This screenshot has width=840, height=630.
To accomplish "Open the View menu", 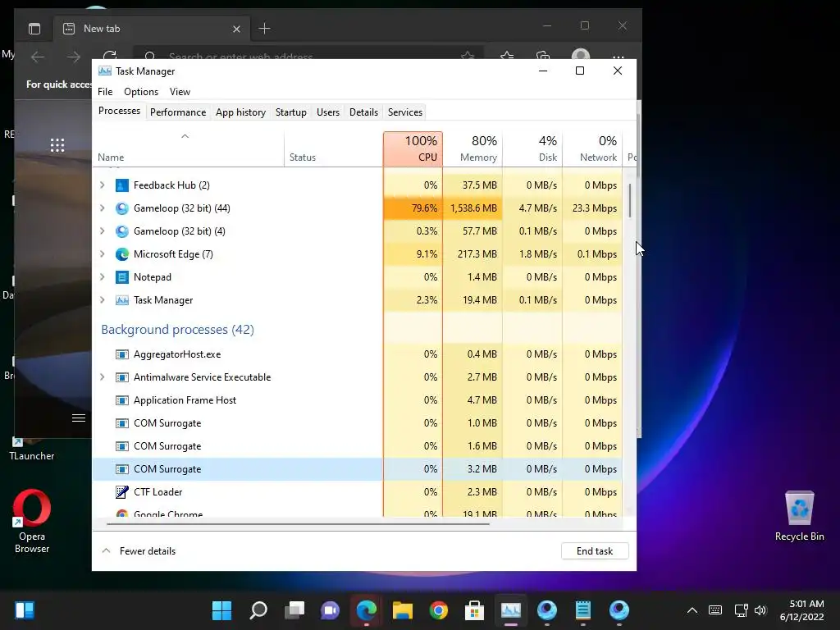I will [180, 92].
